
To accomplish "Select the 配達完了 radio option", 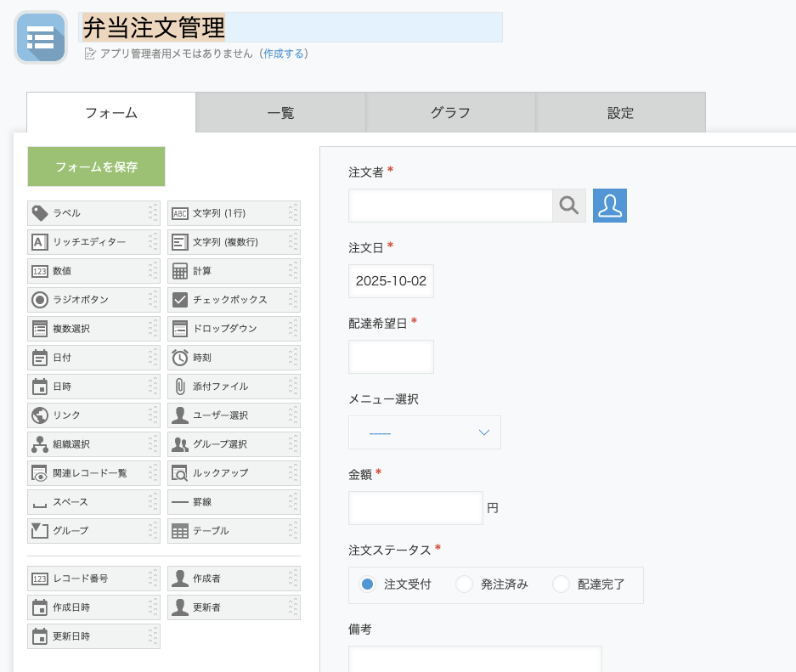I will click(561, 584).
